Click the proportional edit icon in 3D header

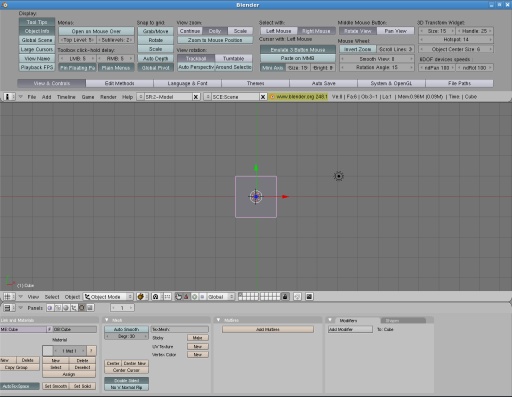click(x=297, y=297)
